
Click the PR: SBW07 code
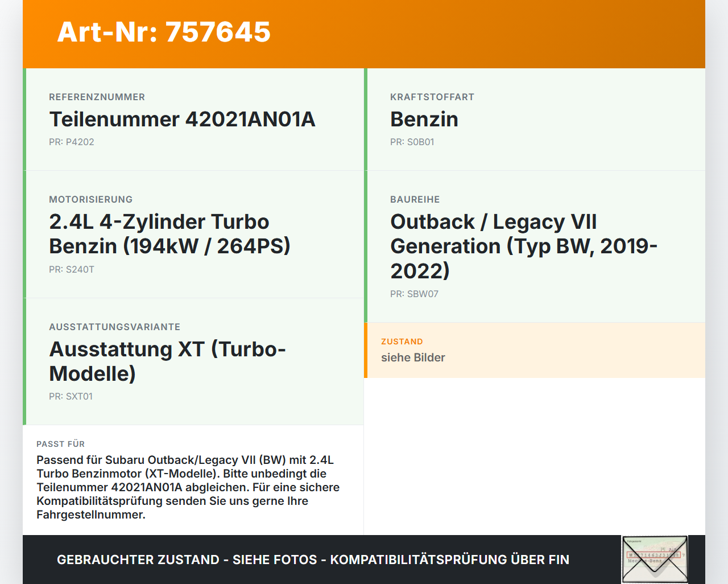coord(414,294)
